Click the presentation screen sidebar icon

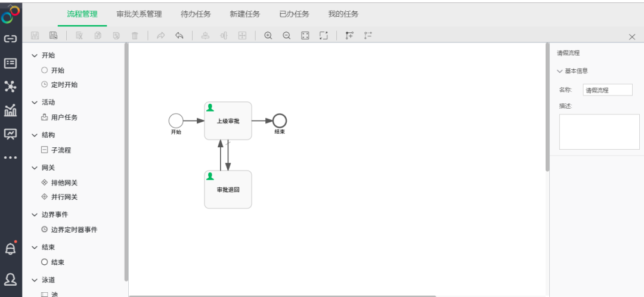pos(10,134)
